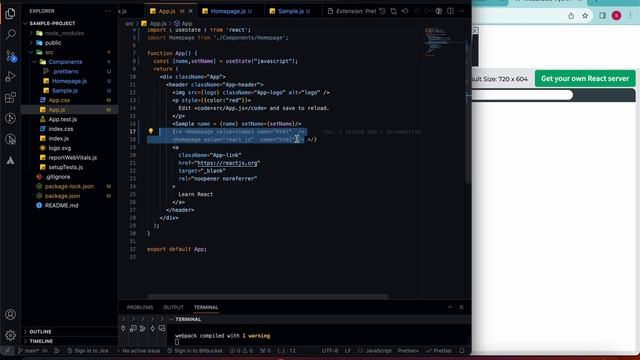This screenshot has width=640, height=360.
Task: Click Sign in to Bitbucket in status bar
Action: click(195, 351)
